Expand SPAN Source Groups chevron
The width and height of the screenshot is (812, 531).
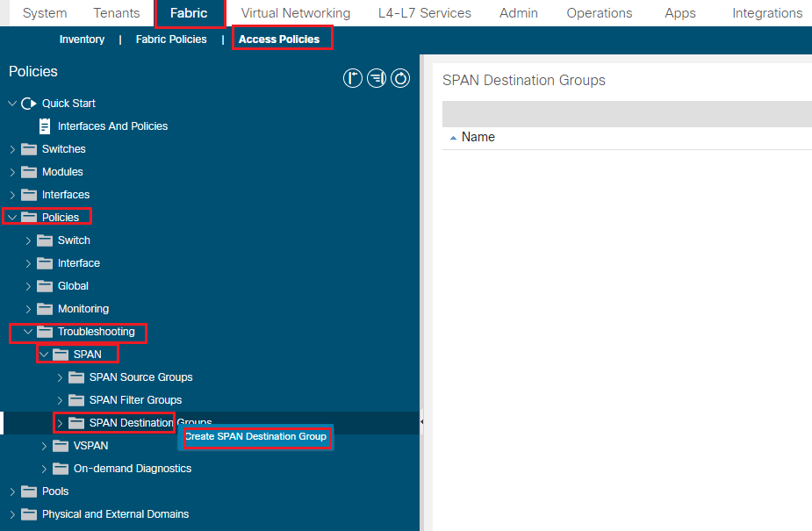[x=60, y=377]
